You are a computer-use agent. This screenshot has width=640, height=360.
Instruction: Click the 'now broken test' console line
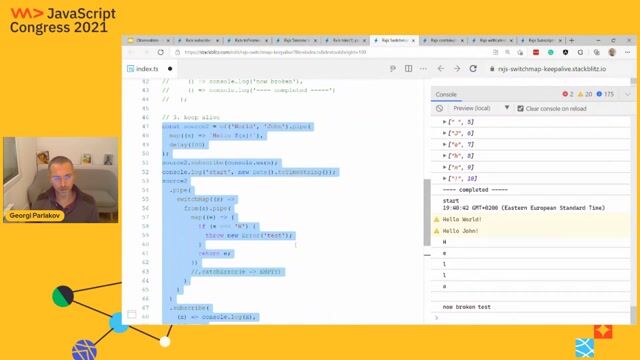[467, 307]
